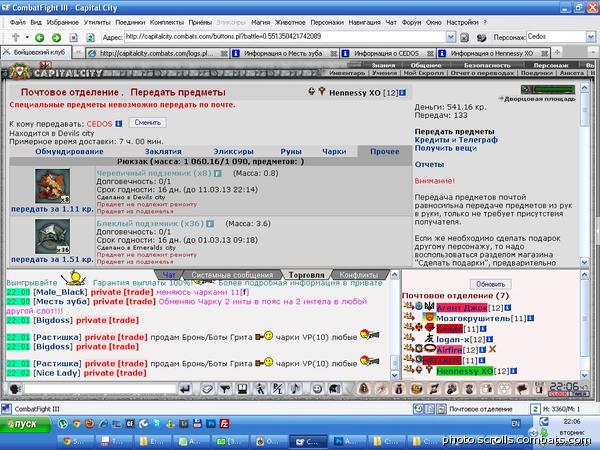Click передать за 1.51 кр. link

[52, 259]
